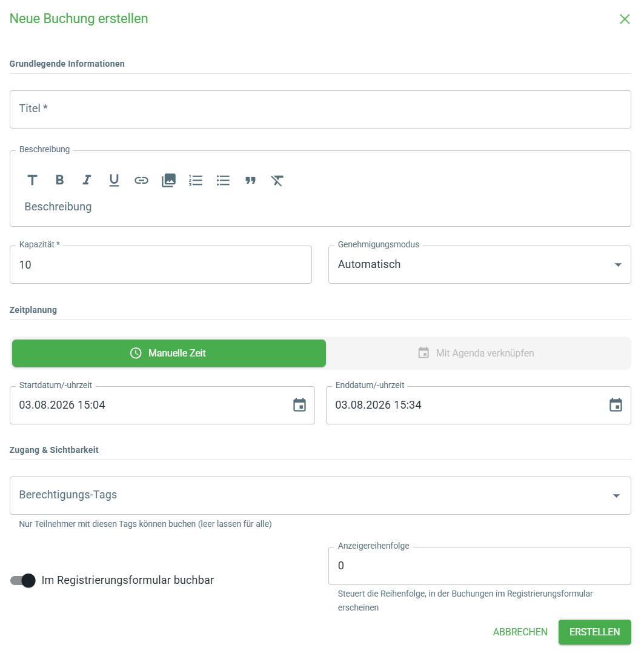Viewport: 644px width, 656px height.
Task: Insert a hyperlink into description
Action: coord(141,180)
